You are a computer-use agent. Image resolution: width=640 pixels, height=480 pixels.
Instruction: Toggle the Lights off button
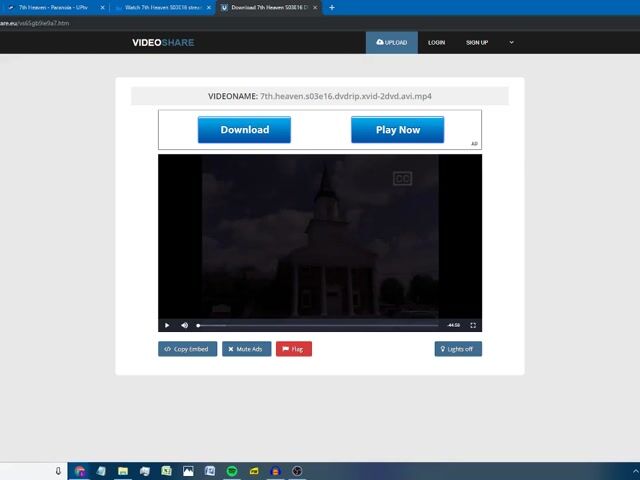458,349
